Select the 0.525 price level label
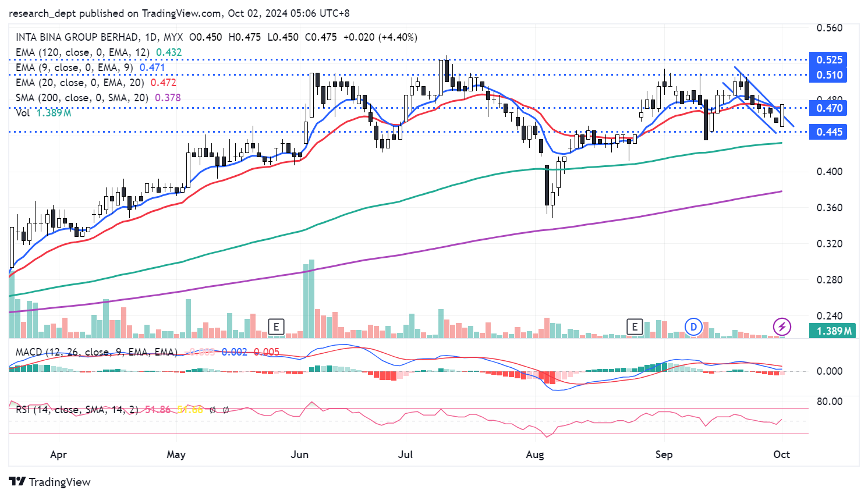This screenshot has width=868, height=497. [829, 60]
